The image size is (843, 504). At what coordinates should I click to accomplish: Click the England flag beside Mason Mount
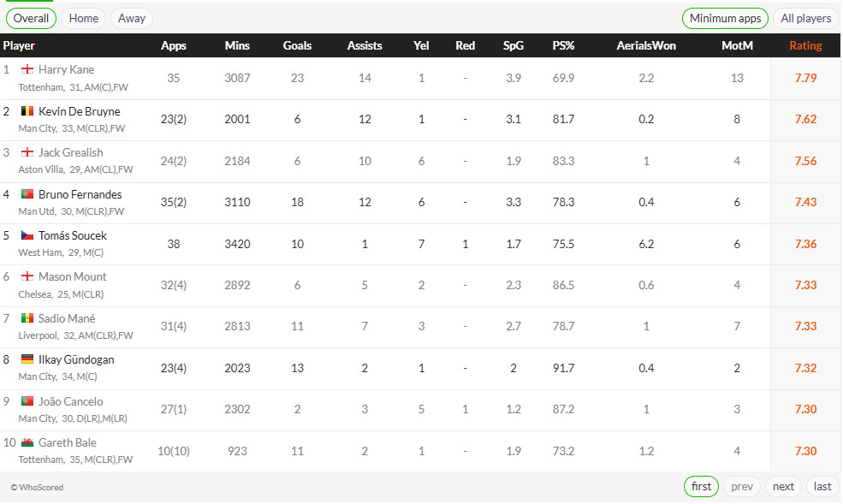click(x=27, y=277)
